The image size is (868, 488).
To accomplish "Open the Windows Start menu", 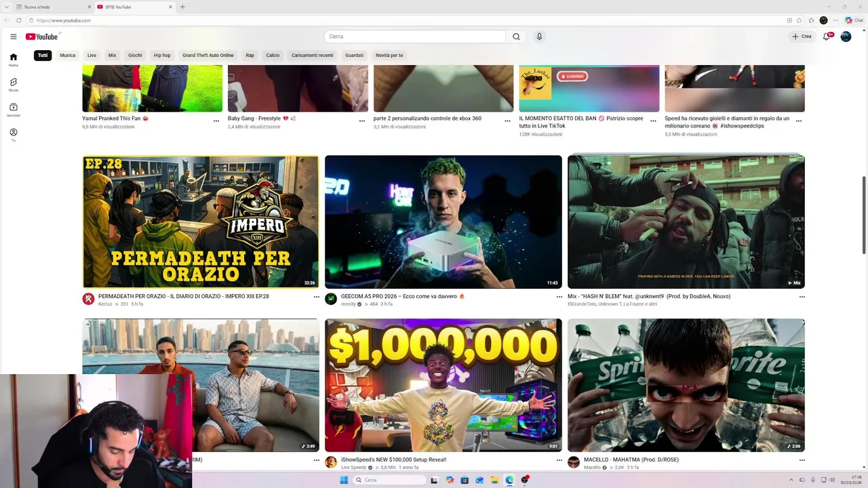I will point(344,480).
